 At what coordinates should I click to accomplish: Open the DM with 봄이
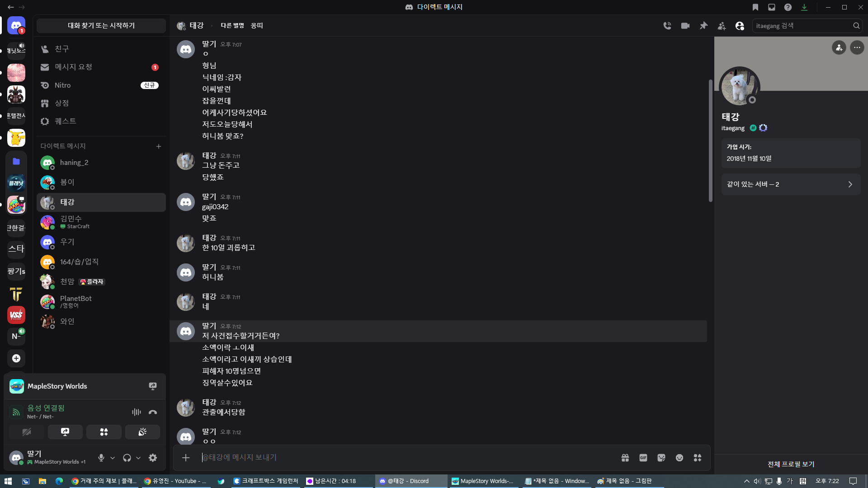(101, 182)
